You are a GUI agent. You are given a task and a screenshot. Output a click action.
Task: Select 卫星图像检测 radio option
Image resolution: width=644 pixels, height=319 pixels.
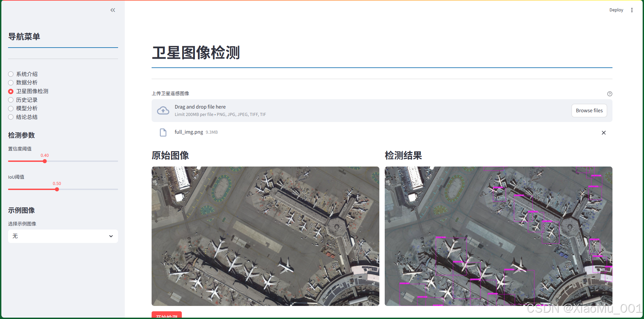click(x=28, y=91)
